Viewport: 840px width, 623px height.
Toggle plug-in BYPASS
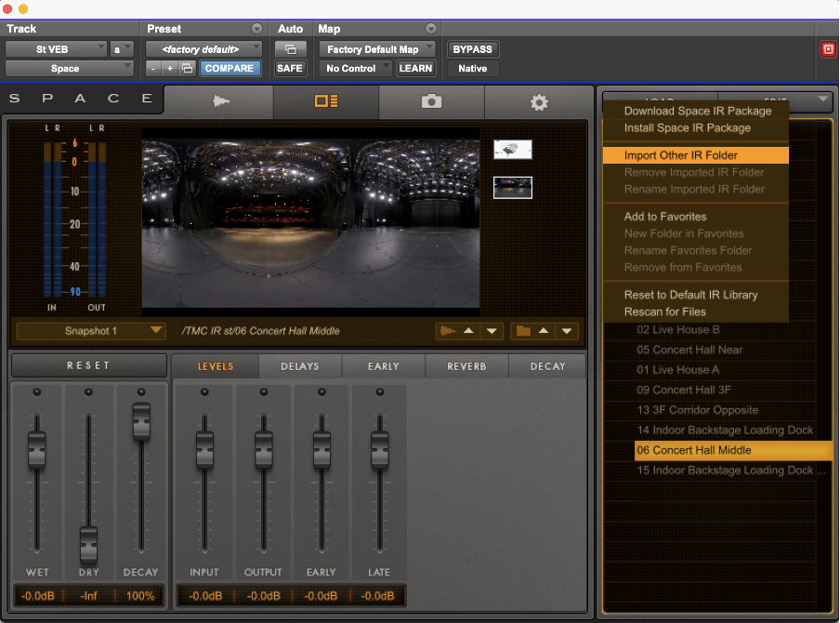472,49
